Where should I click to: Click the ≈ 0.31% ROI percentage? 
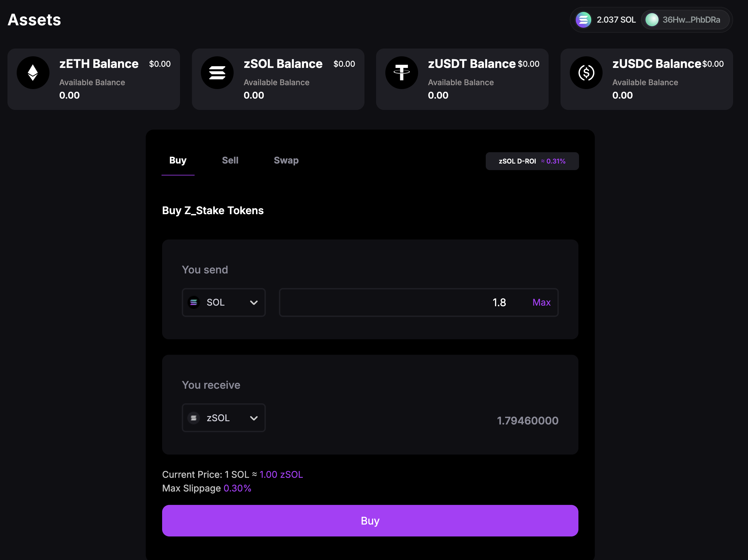tap(553, 161)
